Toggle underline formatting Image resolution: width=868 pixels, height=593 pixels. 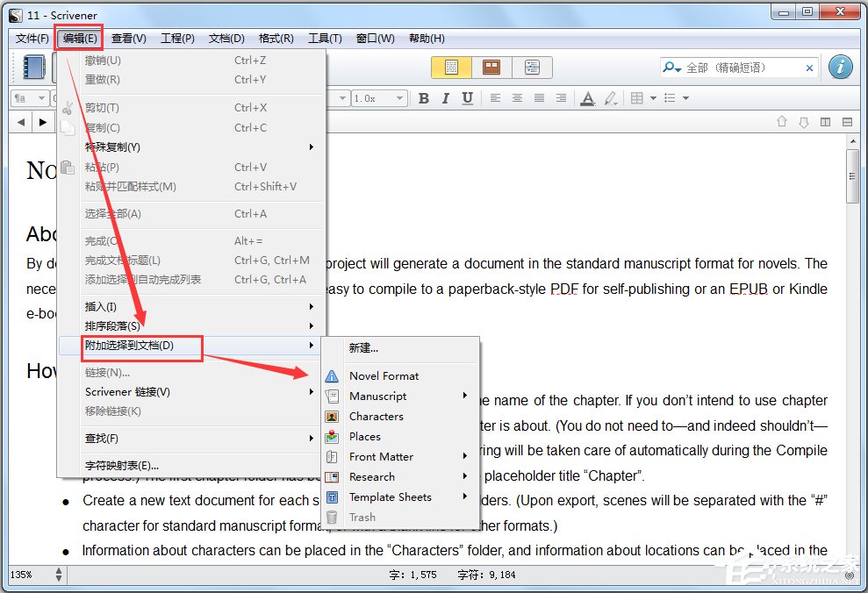tap(467, 98)
